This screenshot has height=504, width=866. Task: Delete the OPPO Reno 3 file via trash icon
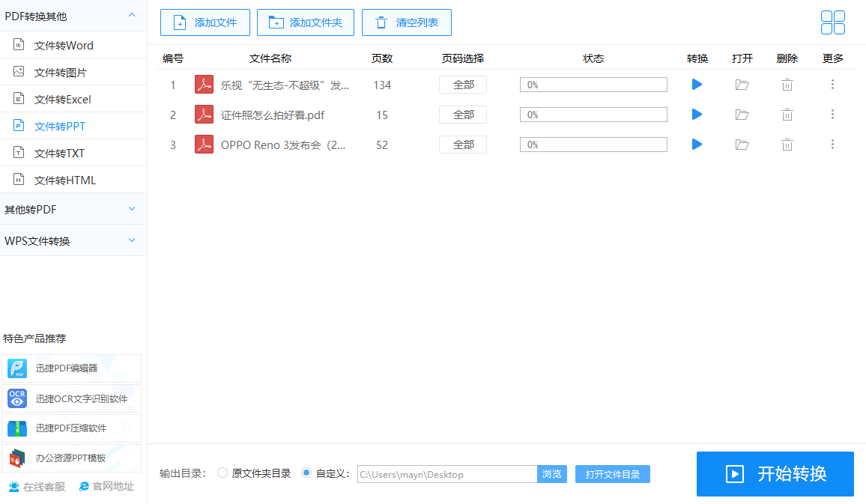pyautogui.click(x=787, y=144)
